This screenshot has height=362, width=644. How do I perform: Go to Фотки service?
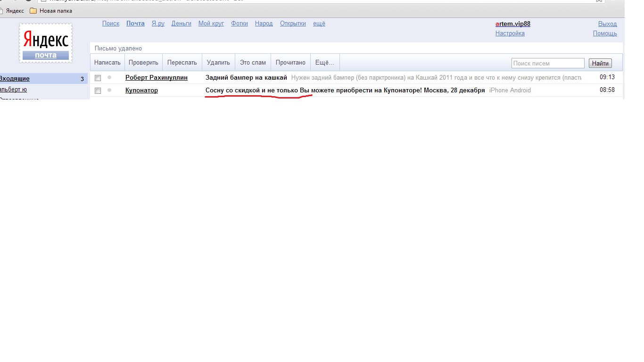(239, 24)
